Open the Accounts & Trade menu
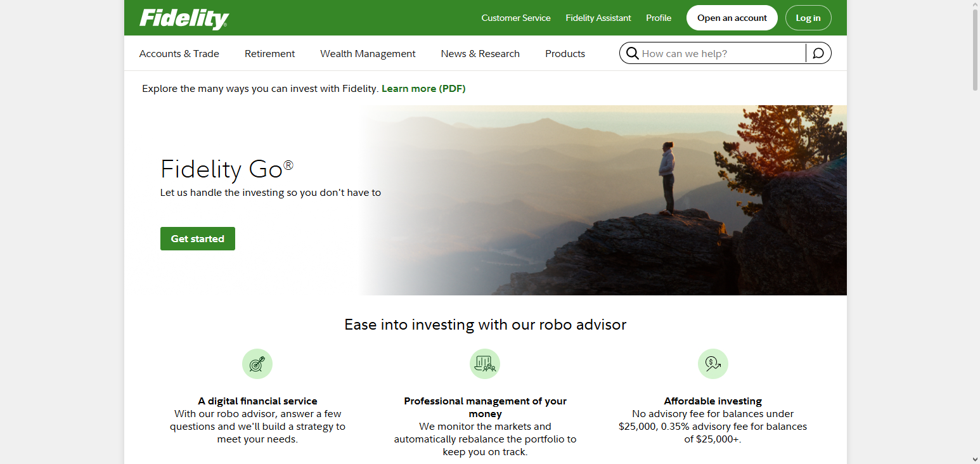980x464 pixels. click(179, 53)
